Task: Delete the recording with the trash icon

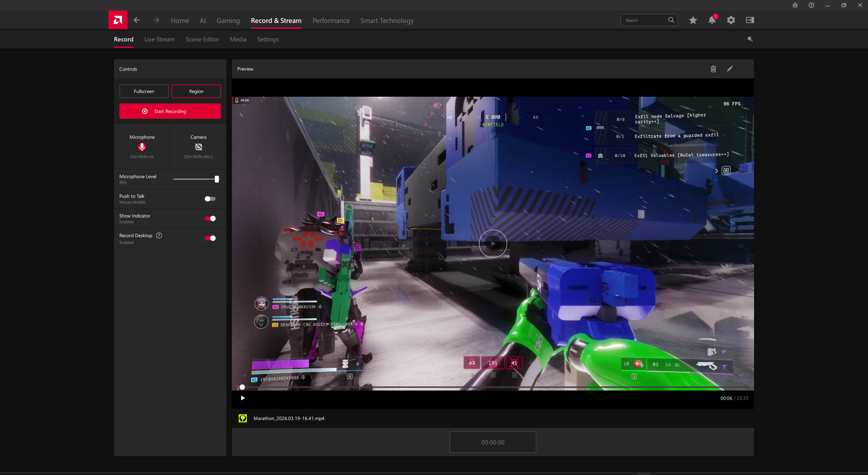Action: tap(713, 69)
